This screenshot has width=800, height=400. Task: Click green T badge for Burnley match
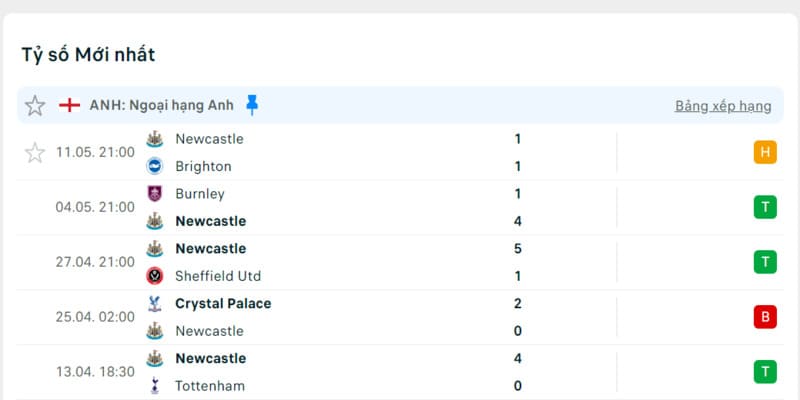tap(765, 207)
